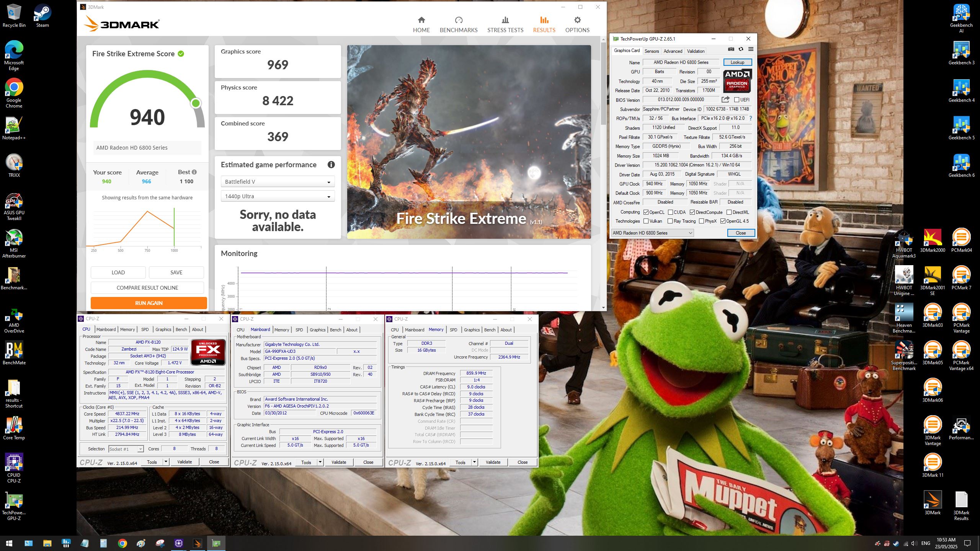Open GPU selection dropdown in GPU-Z
Image resolution: width=980 pixels, height=551 pixels.
coord(652,233)
